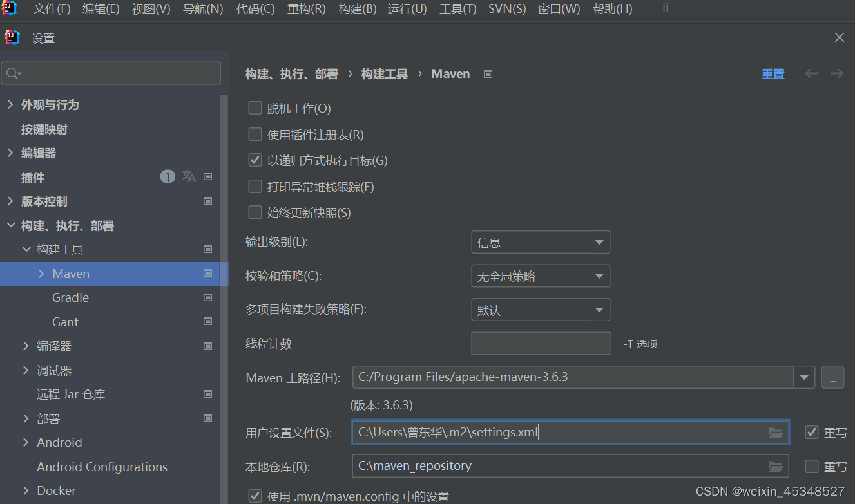Open the 多项目构建失败策略 dropdown showing 默认
Viewport: 855px width, 504px height.
click(x=541, y=310)
